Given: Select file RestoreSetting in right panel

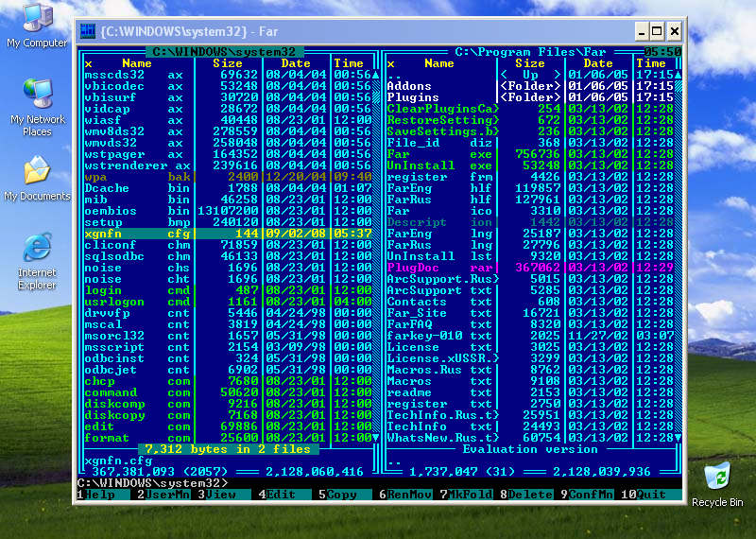Looking at the screenshot, I should [530, 120].
